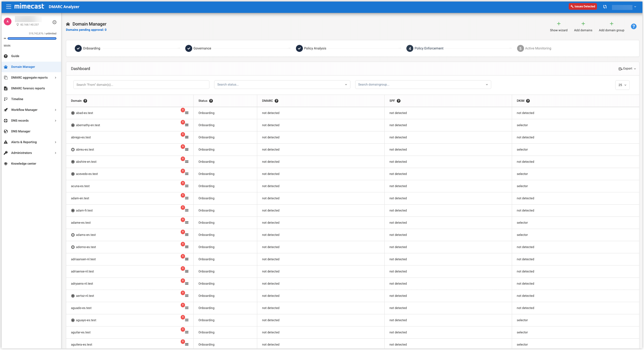Expand the Alerts & Reporting section
Image resolution: width=644 pixels, height=350 pixels.
[24, 142]
